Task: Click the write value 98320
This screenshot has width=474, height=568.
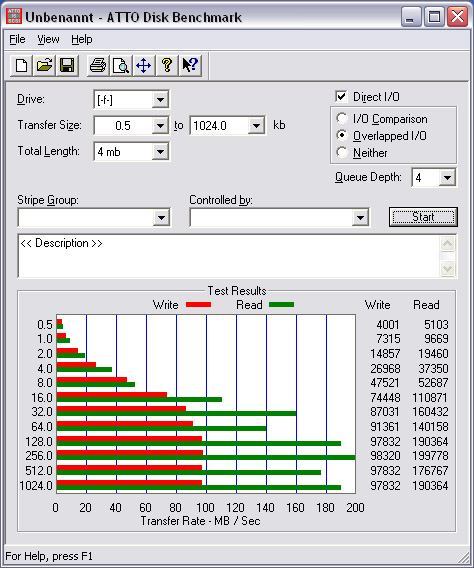Action: [x=385, y=456]
